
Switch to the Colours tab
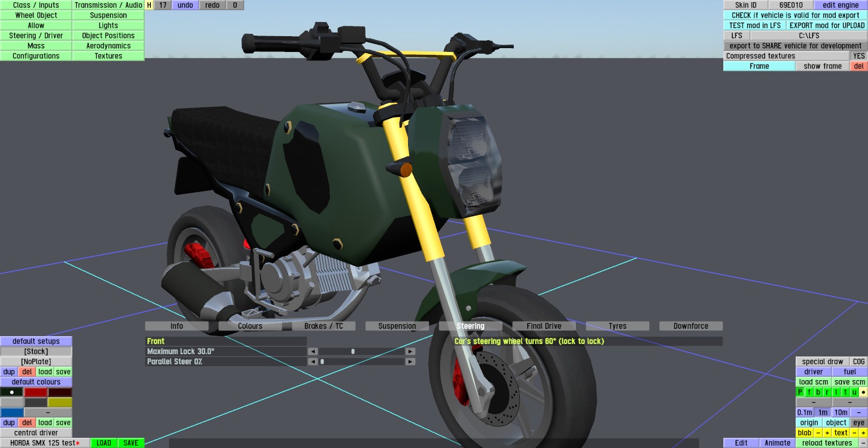coord(250,326)
